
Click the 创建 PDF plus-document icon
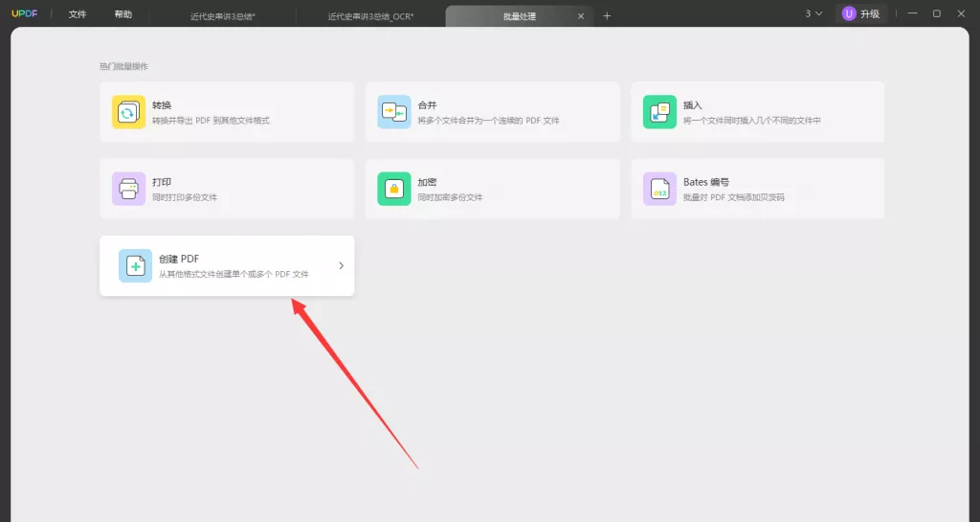[136, 265]
